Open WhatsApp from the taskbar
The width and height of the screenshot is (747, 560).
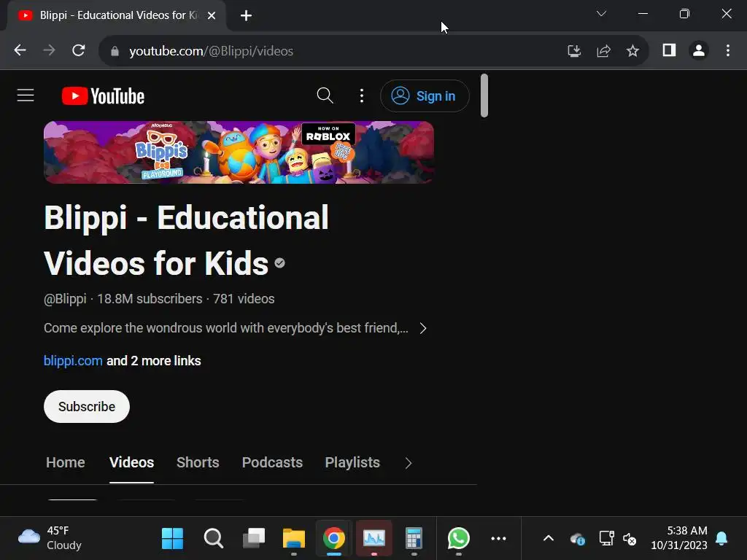click(458, 539)
